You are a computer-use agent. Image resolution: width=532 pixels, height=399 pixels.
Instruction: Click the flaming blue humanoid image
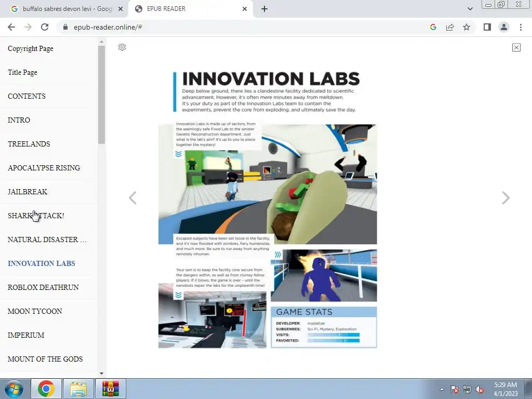[x=324, y=275]
